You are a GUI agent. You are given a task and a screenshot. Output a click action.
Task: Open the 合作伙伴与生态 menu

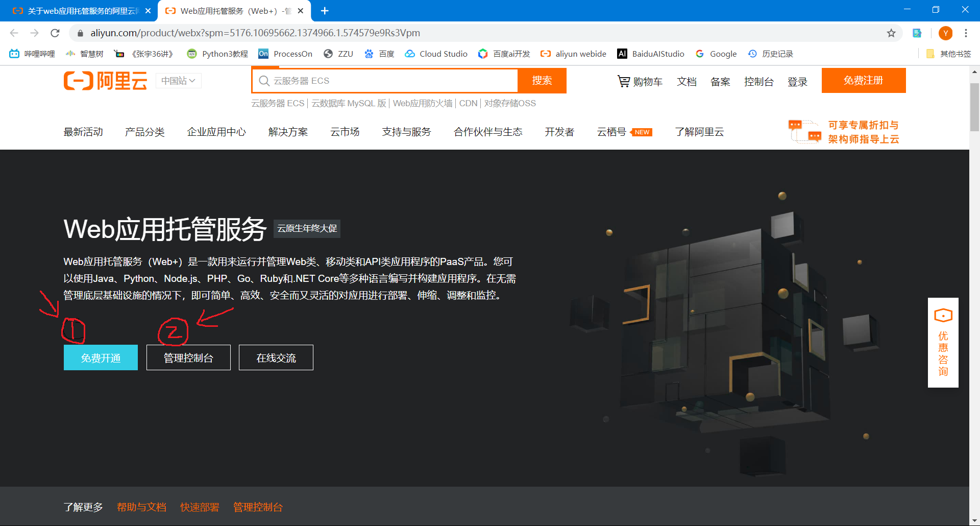tap(488, 132)
